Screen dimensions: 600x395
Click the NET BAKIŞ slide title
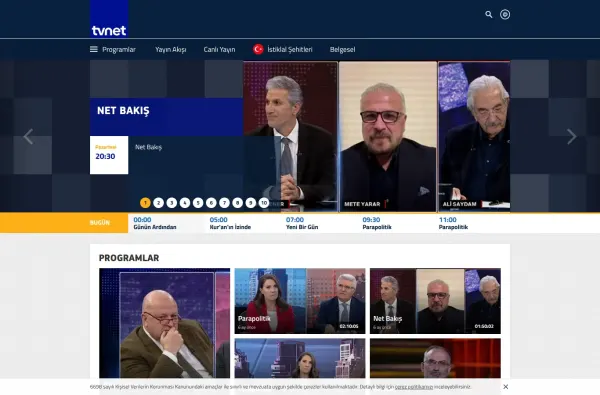point(123,111)
